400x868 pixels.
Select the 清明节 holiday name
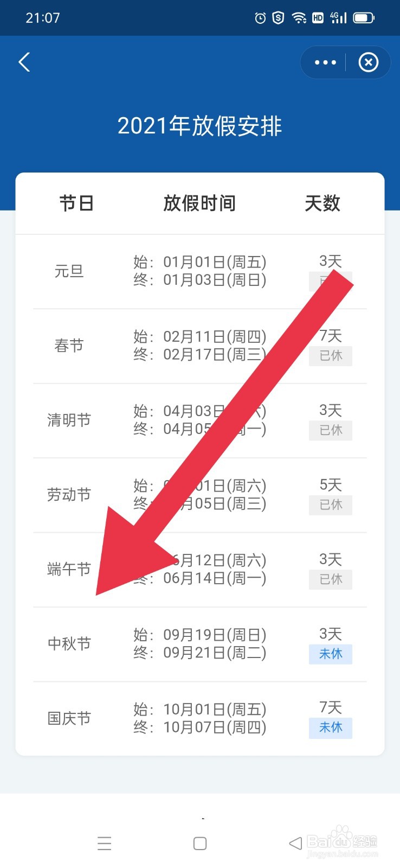(x=69, y=420)
